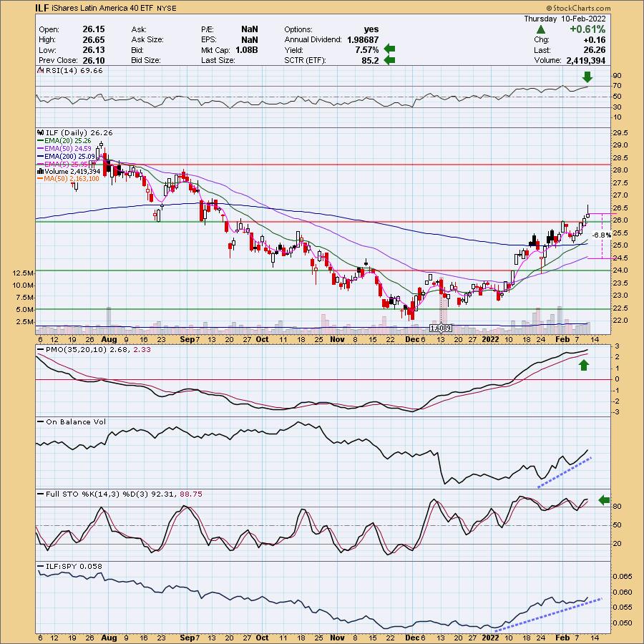
Task: Click the Volume value 2,419,394 in the header
Action: (585, 60)
